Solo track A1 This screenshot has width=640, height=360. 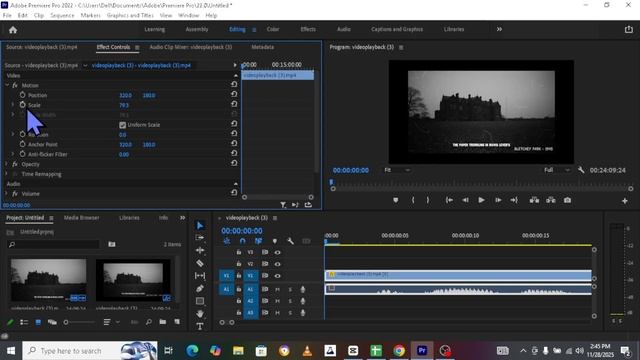pos(290,289)
